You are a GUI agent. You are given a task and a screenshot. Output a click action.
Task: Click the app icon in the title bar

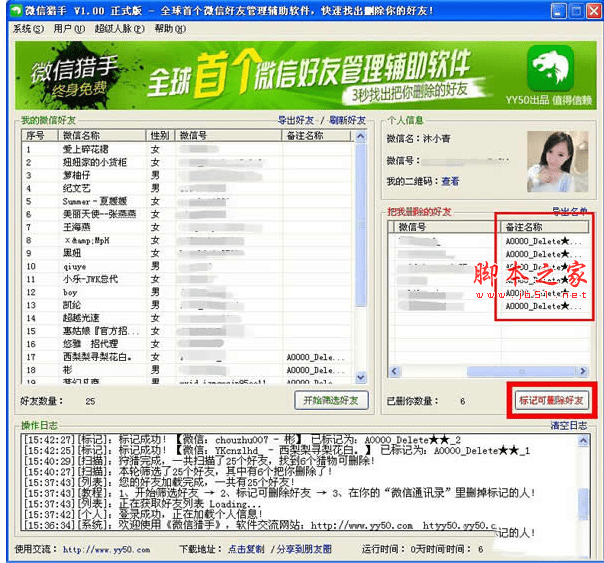coord(17,10)
